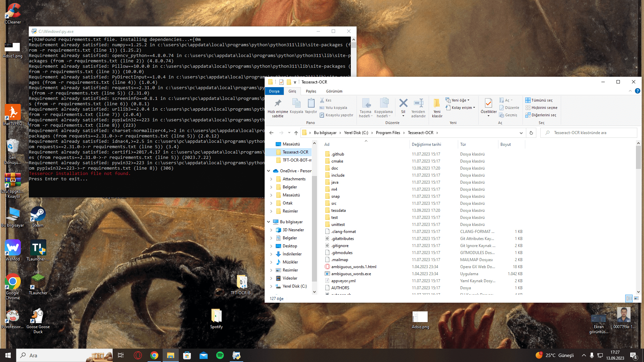Open the Google Chrome desktop icon
The height and width of the screenshot is (362, 644).
tap(13, 287)
